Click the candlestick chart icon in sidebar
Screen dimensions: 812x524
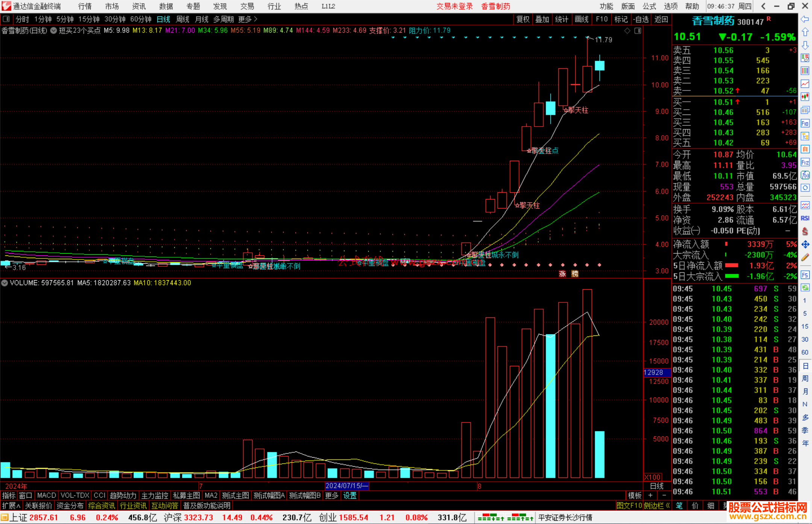click(x=805, y=97)
